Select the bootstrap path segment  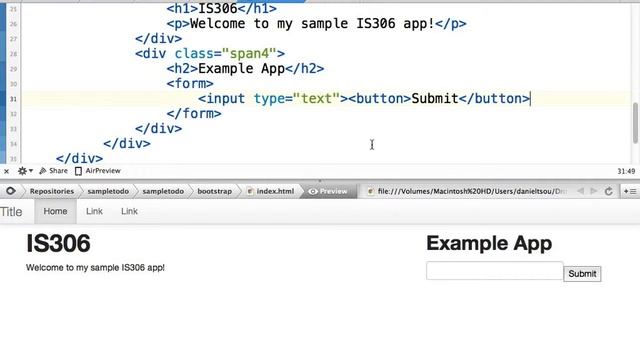pyautogui.click(x=214, y=191)
